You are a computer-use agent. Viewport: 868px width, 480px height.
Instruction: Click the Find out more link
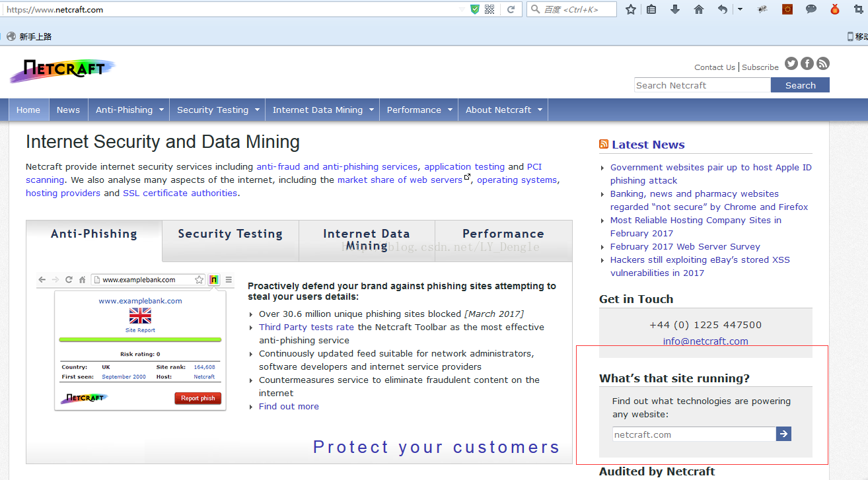click(289, 407)
